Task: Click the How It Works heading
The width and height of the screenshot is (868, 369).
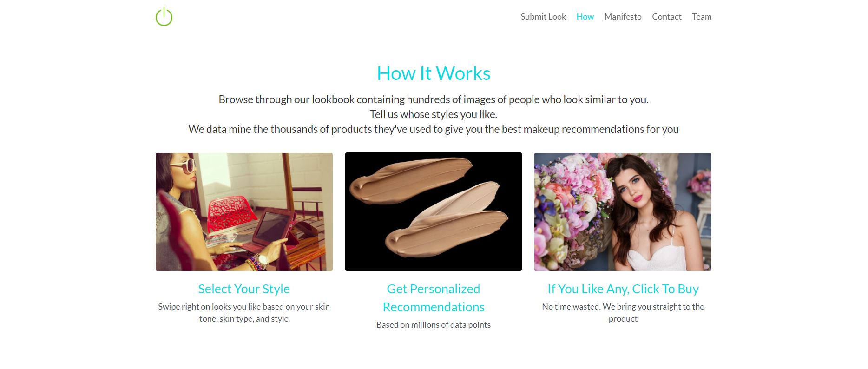Action: click(x=434, y=73)
